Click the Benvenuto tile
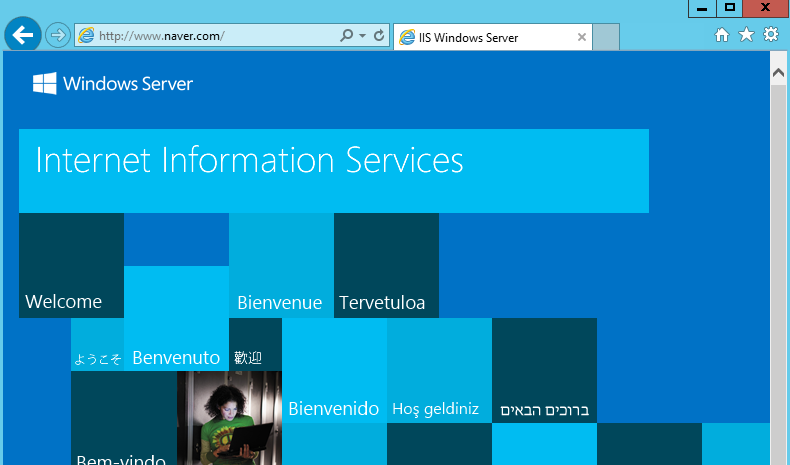Viewport: 790px width, 465px height. [x=176, y=318]
